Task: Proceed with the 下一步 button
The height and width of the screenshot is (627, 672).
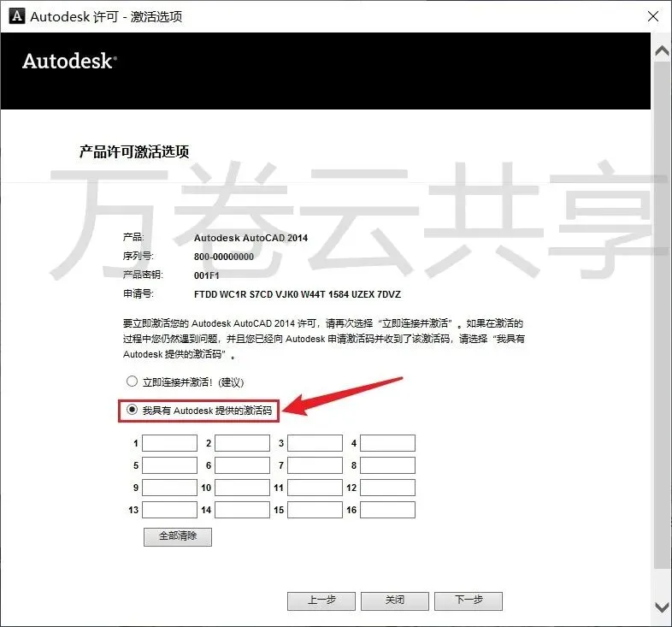Action: tap(469, 600)
